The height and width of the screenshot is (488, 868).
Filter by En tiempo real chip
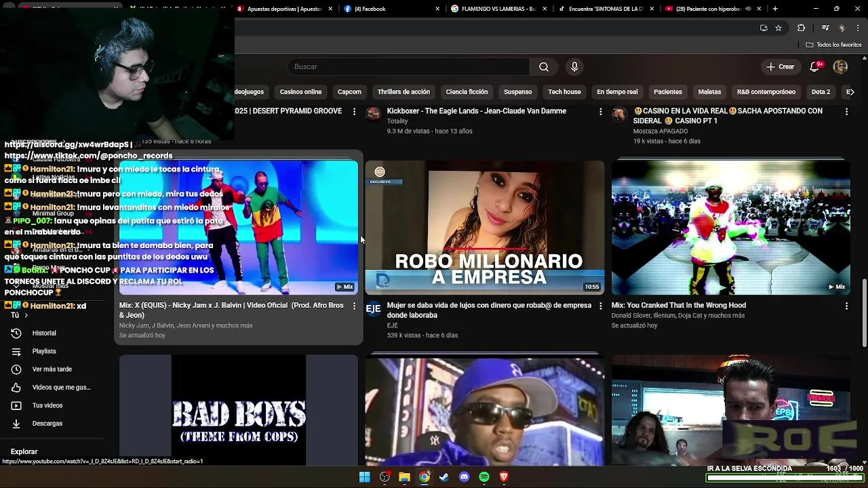pos(617,91)
